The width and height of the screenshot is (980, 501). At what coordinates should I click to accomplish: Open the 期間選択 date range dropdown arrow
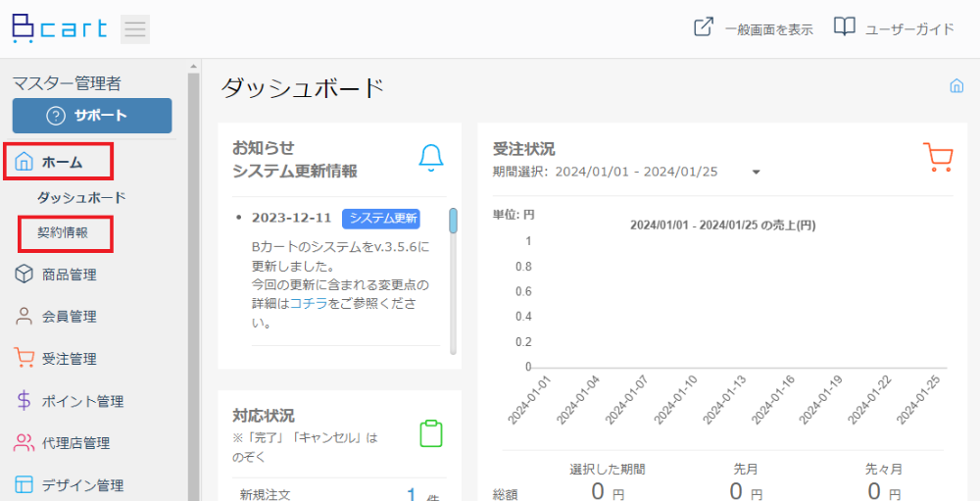click(756, 173)
